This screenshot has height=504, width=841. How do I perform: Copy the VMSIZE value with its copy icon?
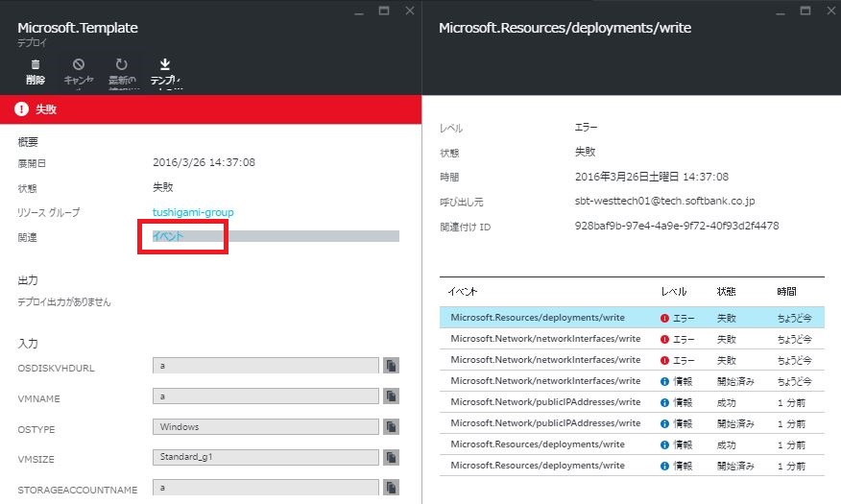pos(391,457)
